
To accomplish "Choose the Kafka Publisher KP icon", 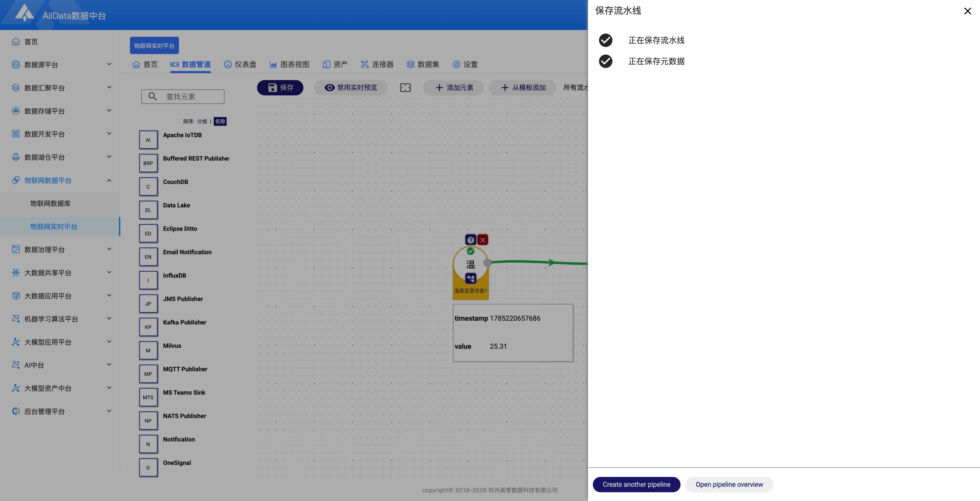I will coord(148,327).
